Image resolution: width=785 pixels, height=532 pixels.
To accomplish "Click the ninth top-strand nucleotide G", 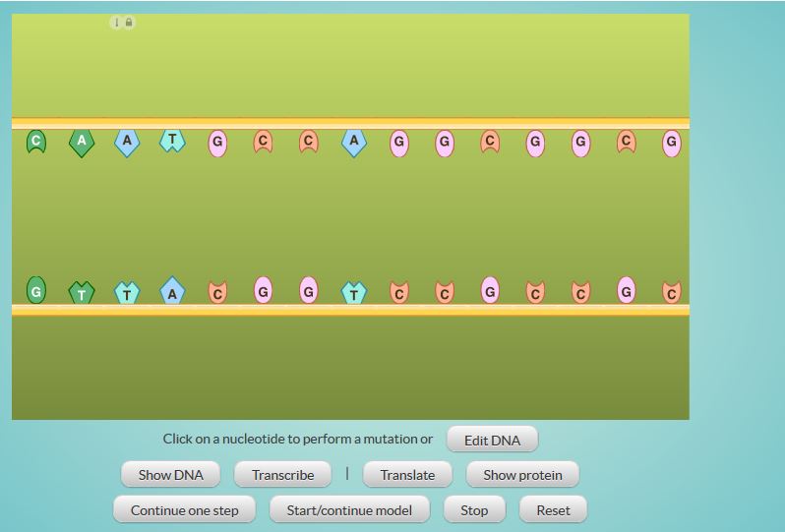I will coord(399,144).
